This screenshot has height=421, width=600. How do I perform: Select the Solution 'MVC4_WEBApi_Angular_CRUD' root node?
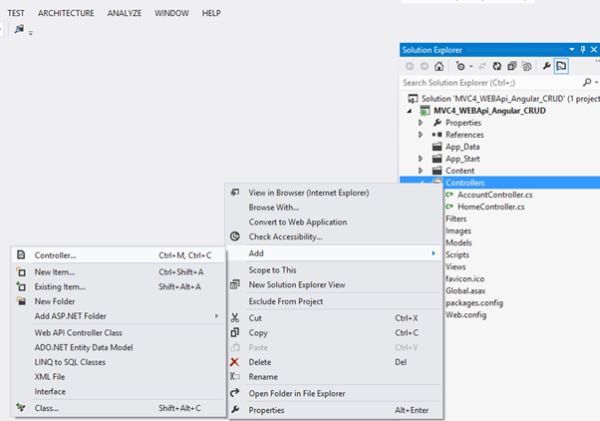510,98
